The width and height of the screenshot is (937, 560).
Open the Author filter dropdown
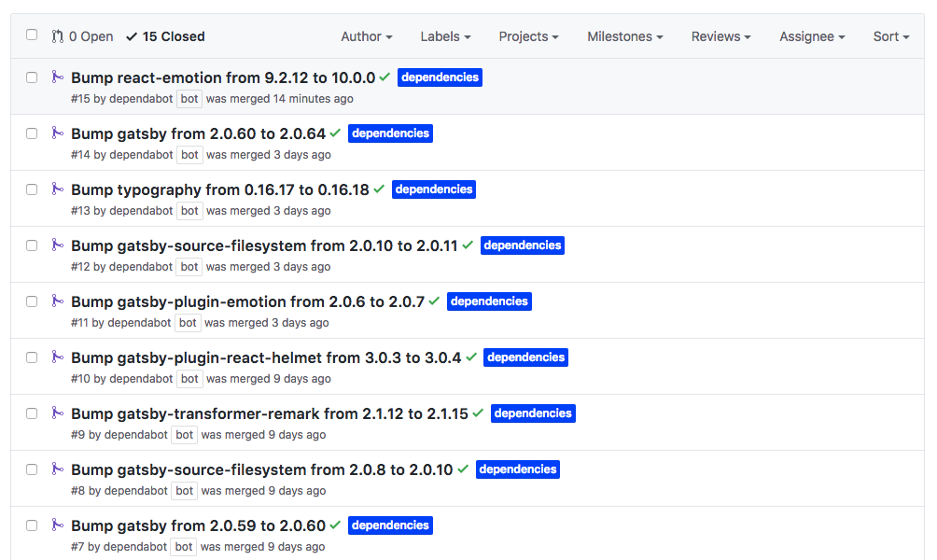coord(366,36)
